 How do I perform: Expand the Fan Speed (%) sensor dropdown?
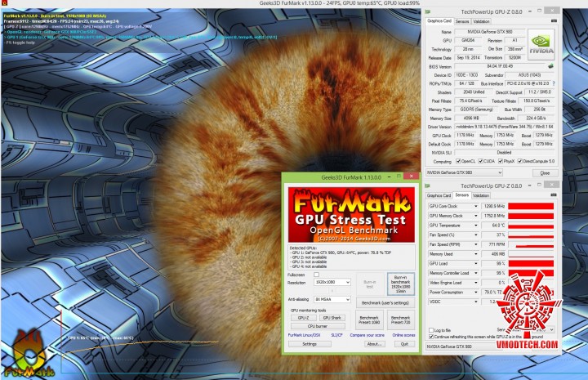point(476,235)
